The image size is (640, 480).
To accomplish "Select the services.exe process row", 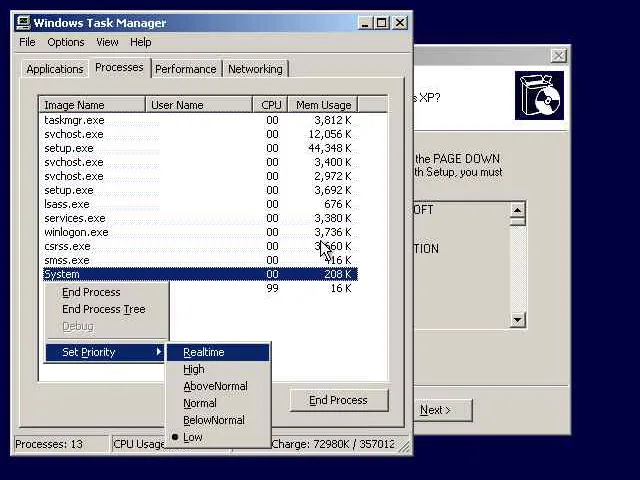I will click(200, 218).
